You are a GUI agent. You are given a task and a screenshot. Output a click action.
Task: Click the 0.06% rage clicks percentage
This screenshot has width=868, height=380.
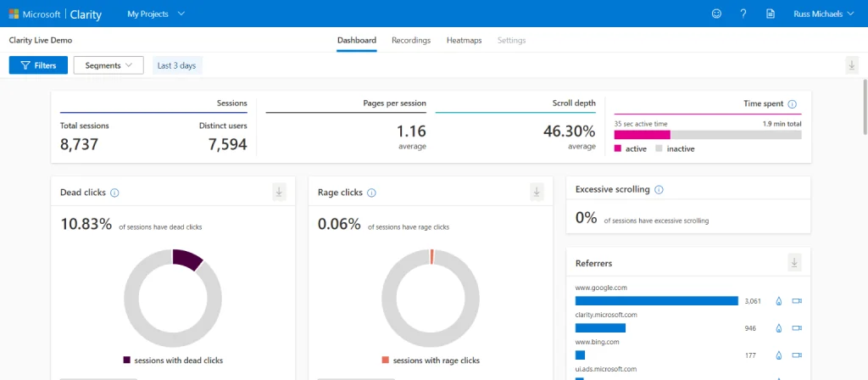click(x=339, y=224)
